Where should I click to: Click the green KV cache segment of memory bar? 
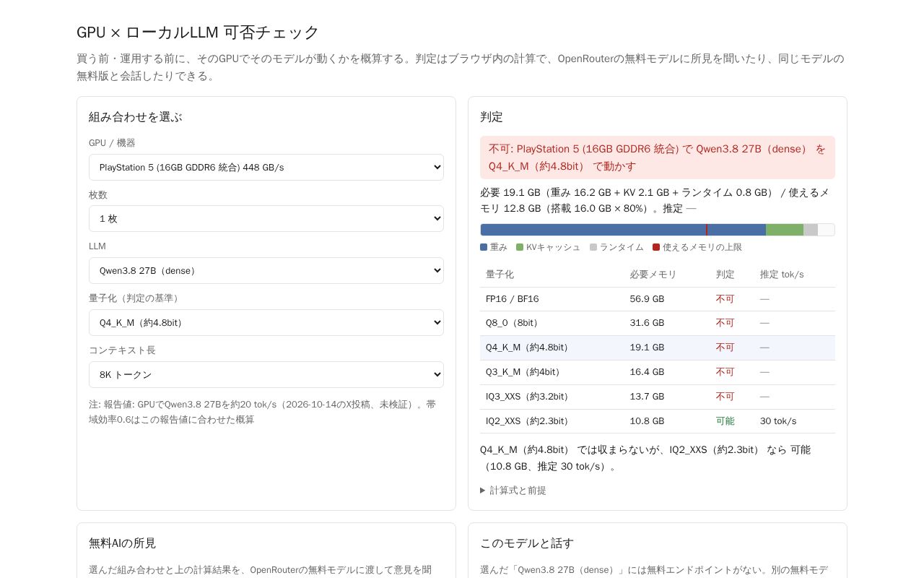pyautogui.click(x=785, y=230)
